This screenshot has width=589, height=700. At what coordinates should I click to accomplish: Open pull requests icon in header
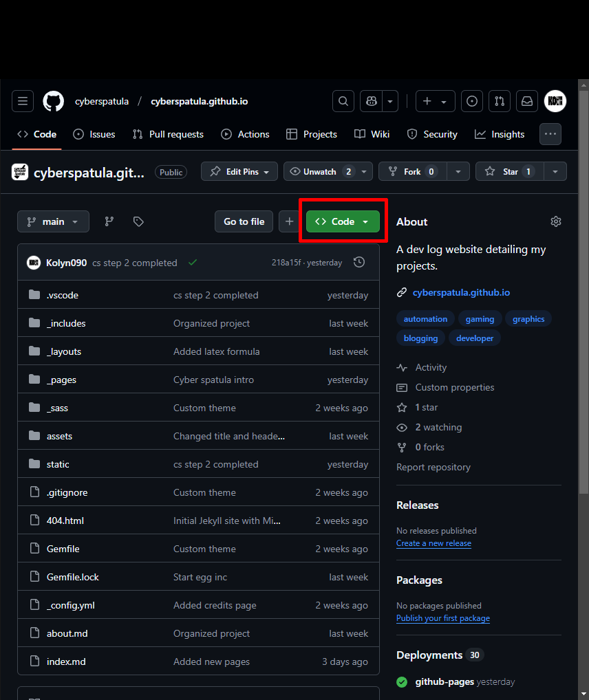point(500,101)
